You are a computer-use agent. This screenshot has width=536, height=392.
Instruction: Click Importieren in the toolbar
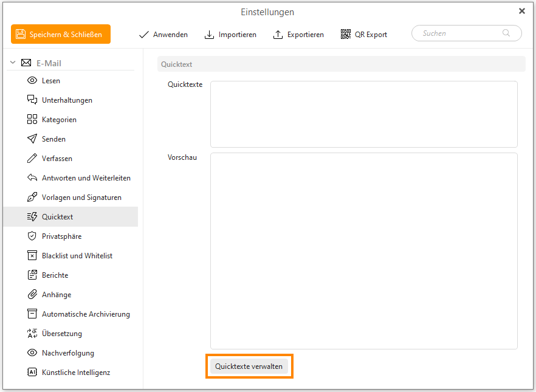[230, 35]
